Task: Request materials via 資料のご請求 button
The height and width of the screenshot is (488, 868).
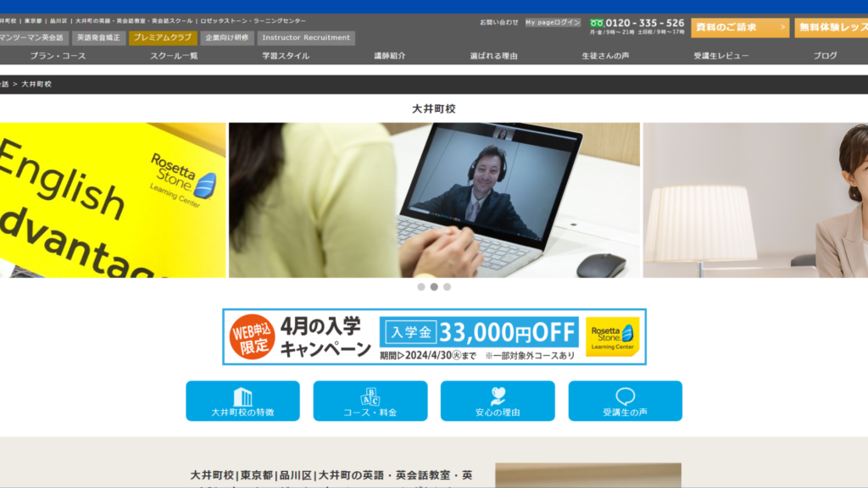Action: click(x=740, y=27)
